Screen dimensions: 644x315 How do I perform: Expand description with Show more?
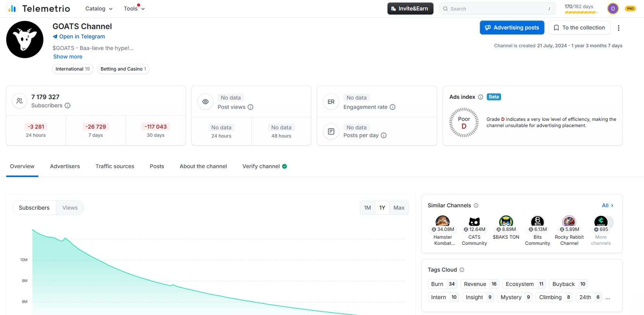coord(68,57)
